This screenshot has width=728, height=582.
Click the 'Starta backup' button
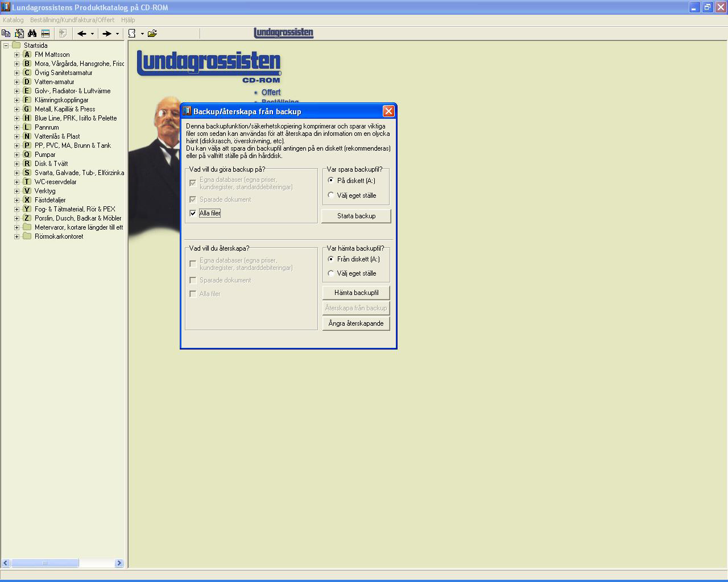click(x=356, y=216)
